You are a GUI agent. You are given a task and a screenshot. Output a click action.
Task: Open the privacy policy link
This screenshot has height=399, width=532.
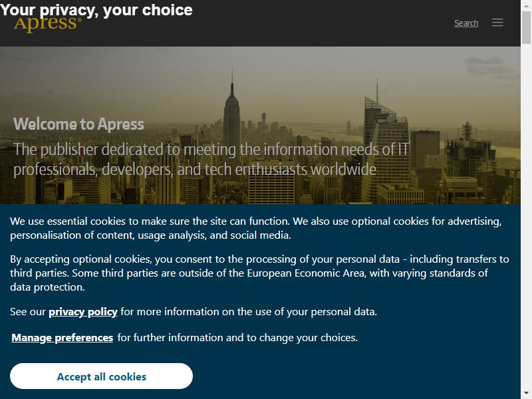[x=83, y=311]
